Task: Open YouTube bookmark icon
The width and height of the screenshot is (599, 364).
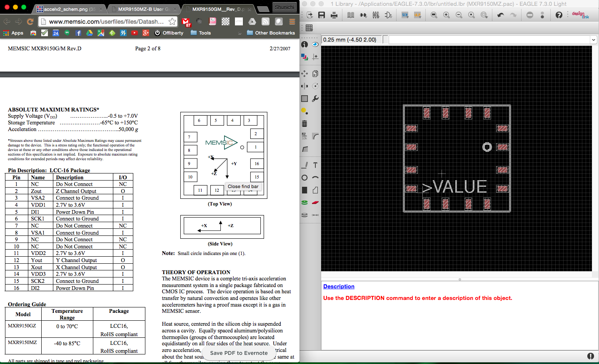Action: (135, 33)
